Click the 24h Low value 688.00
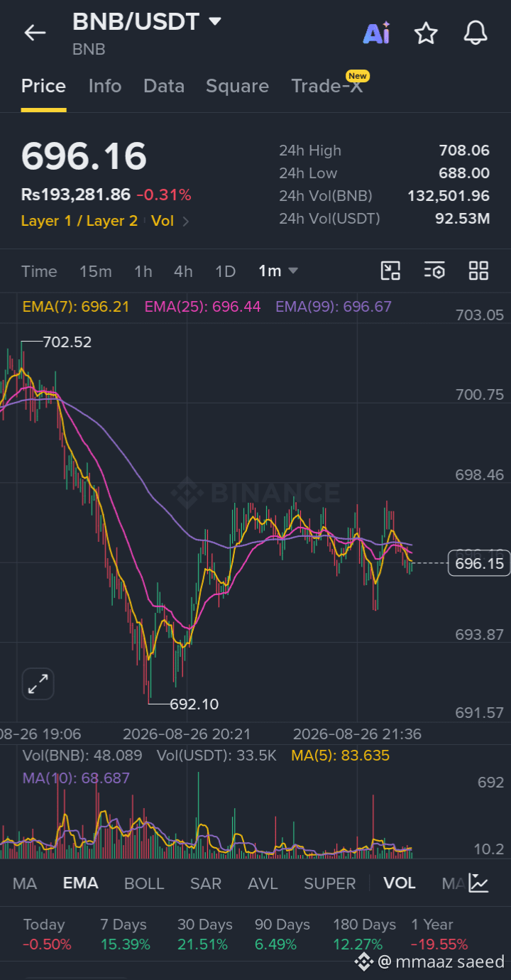This screenshot has width=511, height=980. tap(464, 173)
